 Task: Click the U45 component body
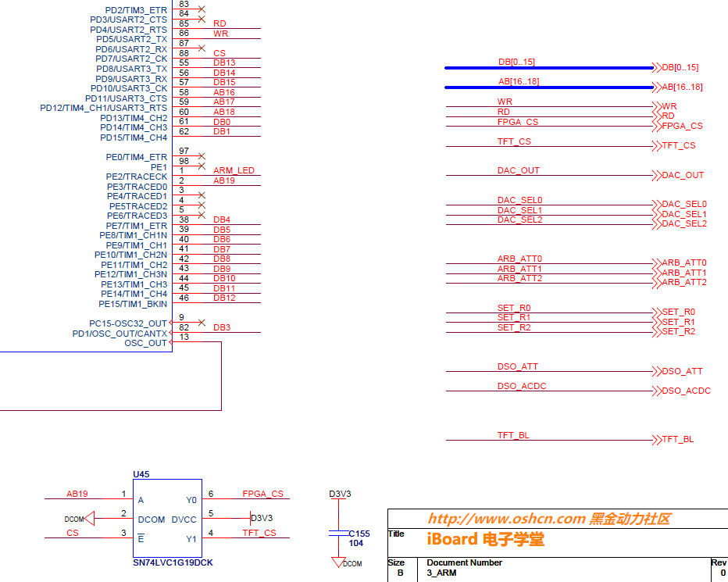coord(168,519)
